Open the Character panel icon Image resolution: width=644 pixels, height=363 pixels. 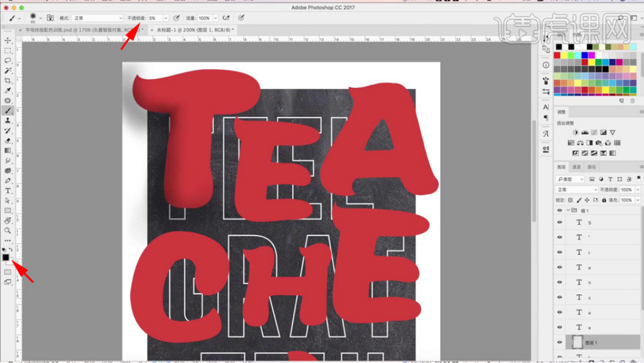click(x=546, y=107)
